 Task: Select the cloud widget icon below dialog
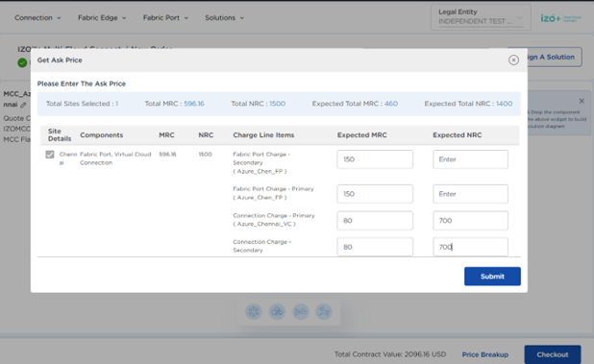point(277,312)
